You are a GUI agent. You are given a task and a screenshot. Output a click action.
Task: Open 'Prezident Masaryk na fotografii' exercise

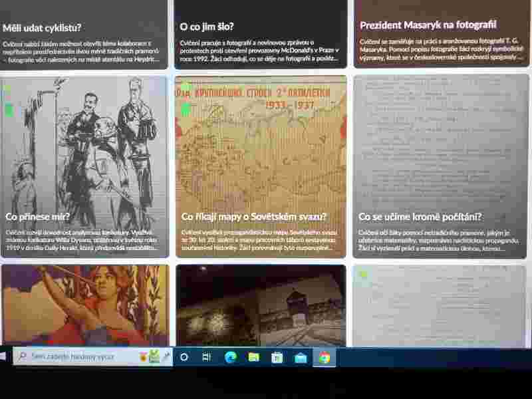click(x=428, y=25)
